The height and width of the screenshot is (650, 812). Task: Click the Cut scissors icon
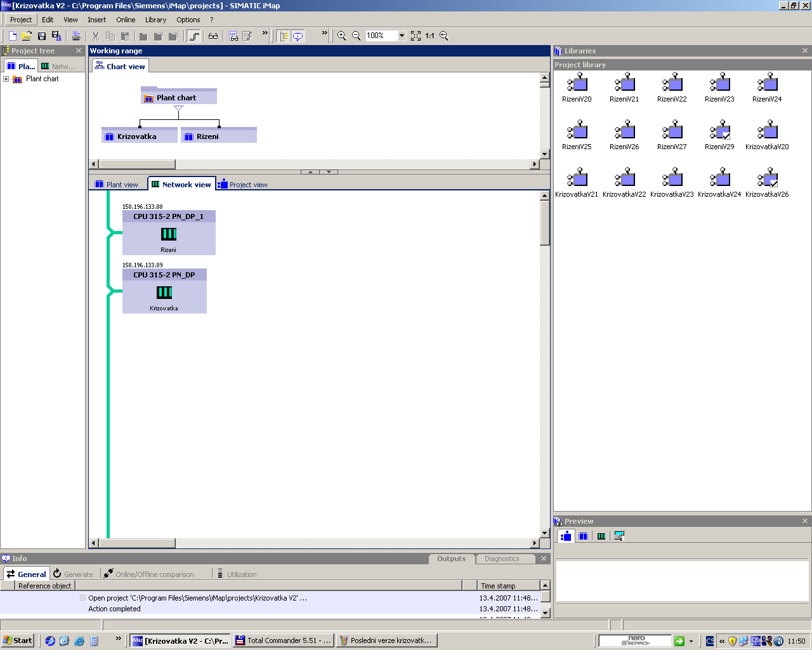click(x=96, y=36)
